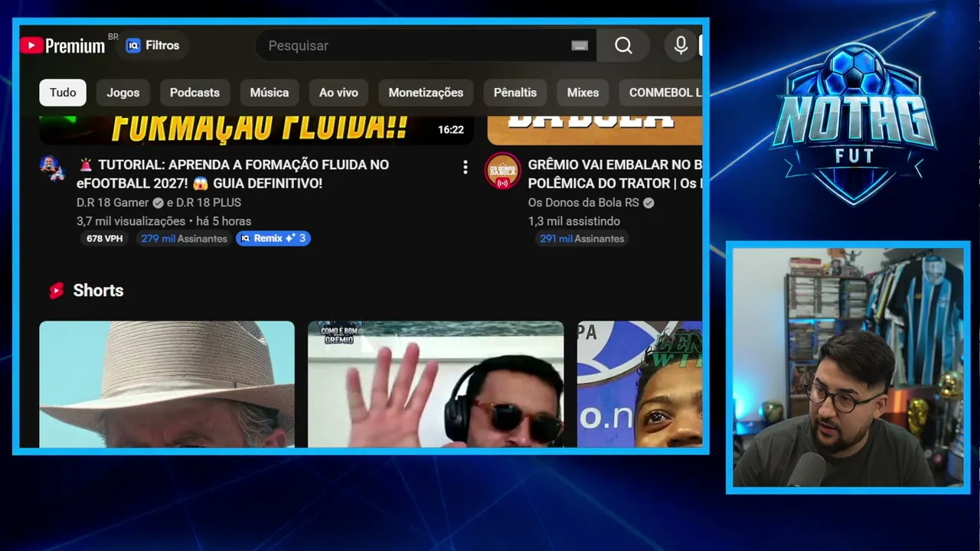Open D.R 18 Gamer channel avatar
Viewport: 980px width, 551px height.
(x=53, y=168)
